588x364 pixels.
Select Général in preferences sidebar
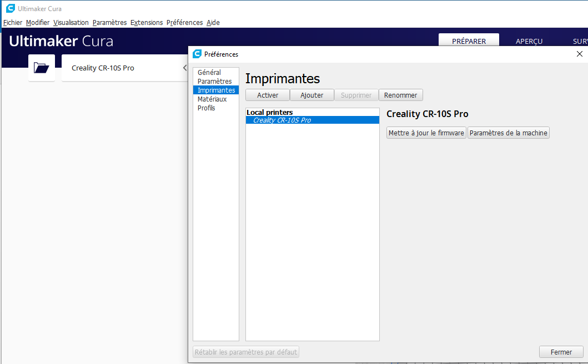216,72
